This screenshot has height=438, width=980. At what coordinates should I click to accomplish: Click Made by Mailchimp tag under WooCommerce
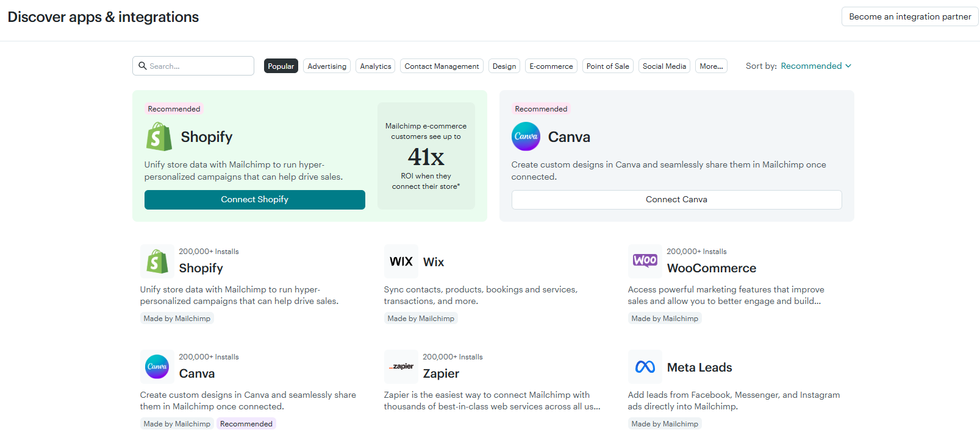[665, 319]
